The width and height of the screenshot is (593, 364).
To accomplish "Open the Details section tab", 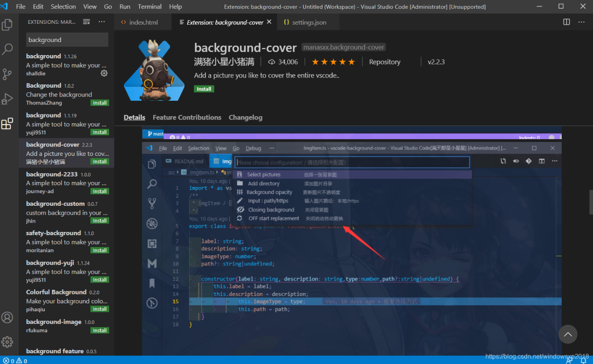I will click(x=134, y=118).
